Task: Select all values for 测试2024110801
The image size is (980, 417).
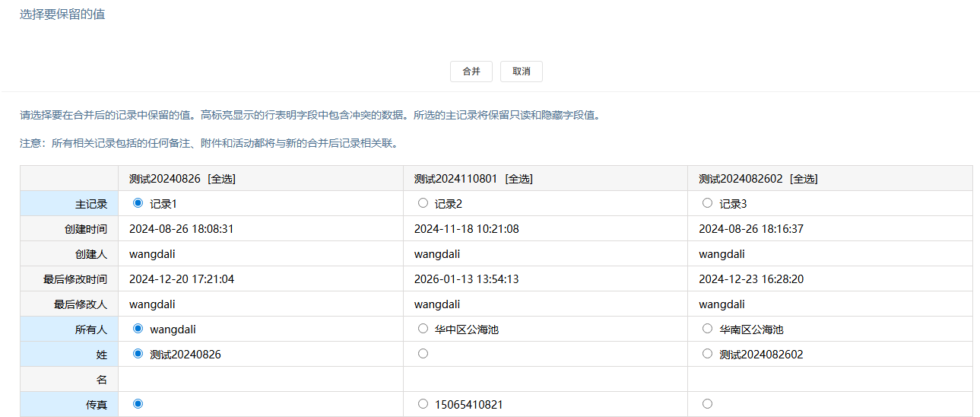Action: 518,179
